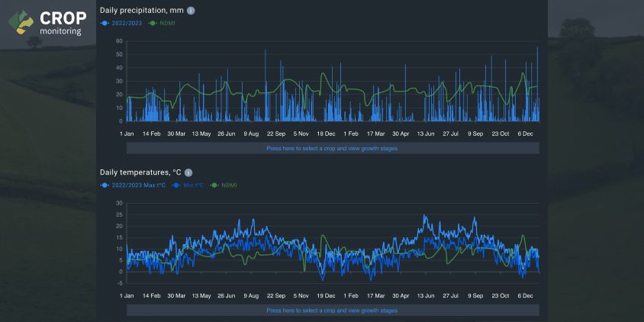Open info icon beside Daily temperatures title
This screenshot has height=322, width=644.
point(188,173)
